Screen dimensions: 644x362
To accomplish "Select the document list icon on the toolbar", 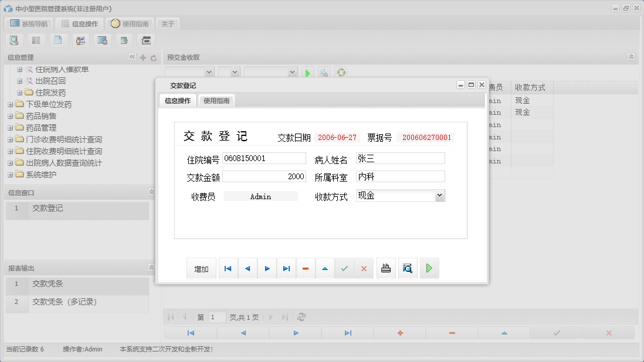I will (36, 40).
